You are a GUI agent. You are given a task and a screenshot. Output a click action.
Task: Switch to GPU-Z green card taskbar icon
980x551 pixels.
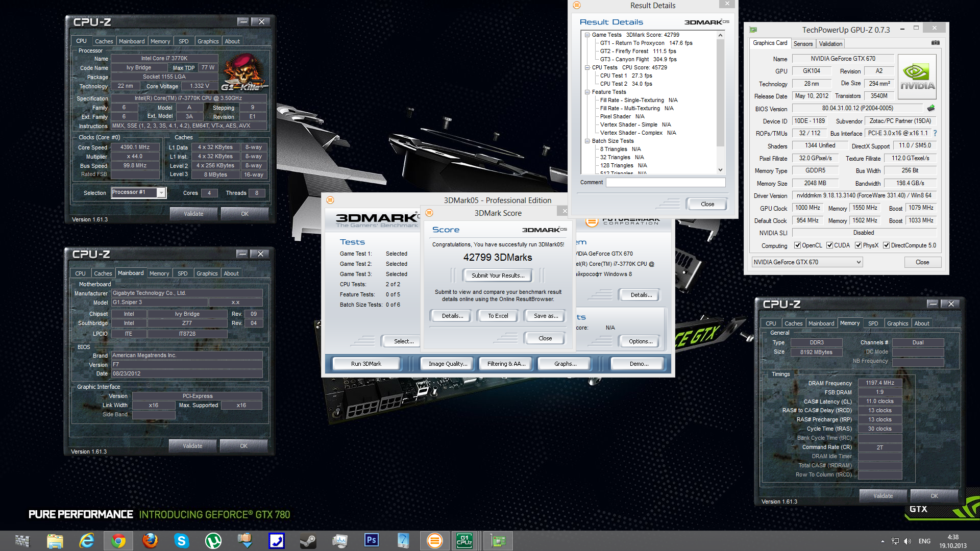498,541
